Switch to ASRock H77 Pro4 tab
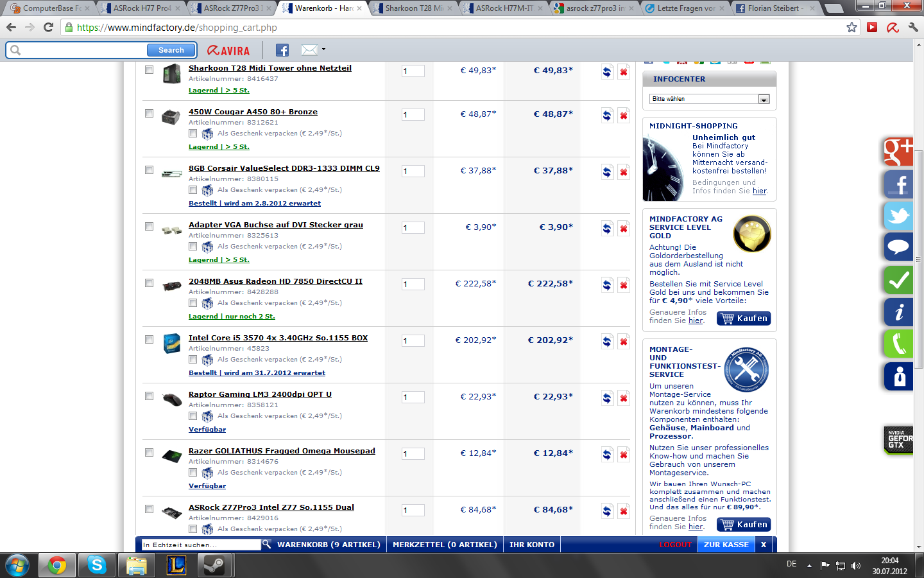 click(141, 8)
